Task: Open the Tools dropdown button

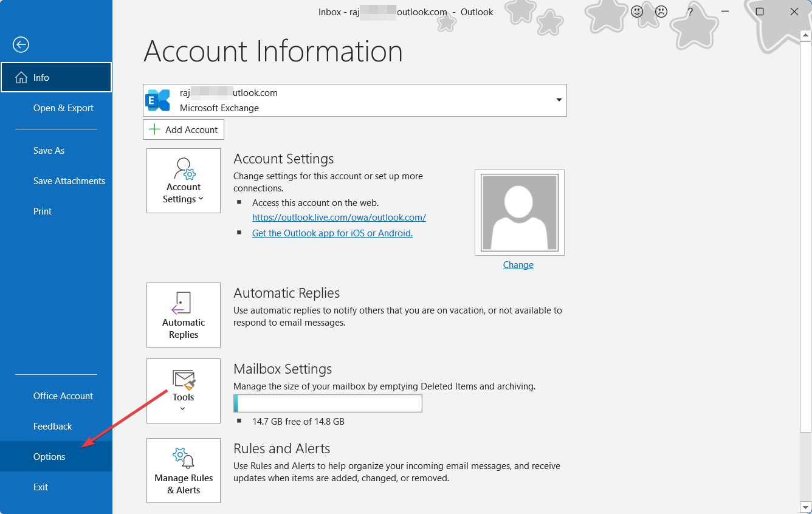Action: [184, 391]
